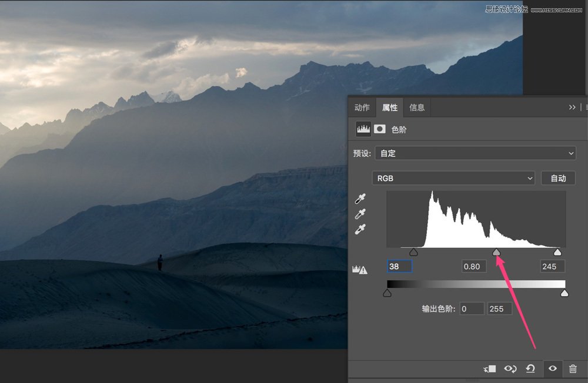Toggle adjustment layer visibility with eye icon
Image resolution: width=588 pixels, height=383 pixels.
(552, 369)
